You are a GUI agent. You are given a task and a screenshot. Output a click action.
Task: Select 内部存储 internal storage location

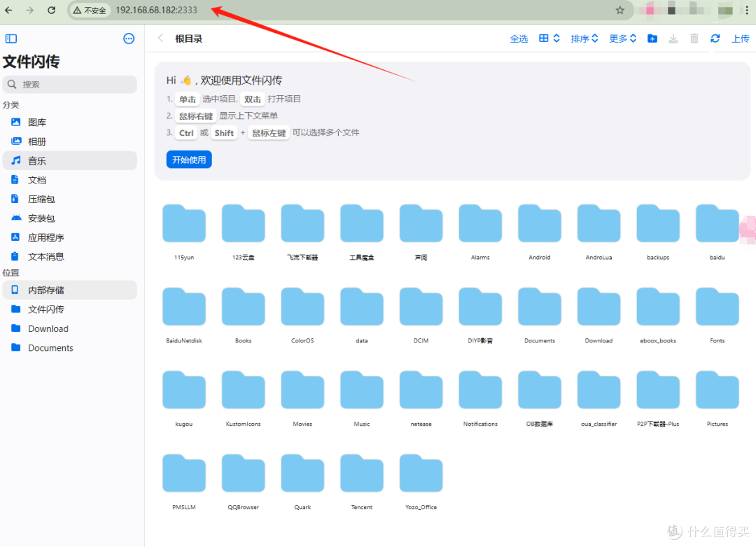(70, 290)
